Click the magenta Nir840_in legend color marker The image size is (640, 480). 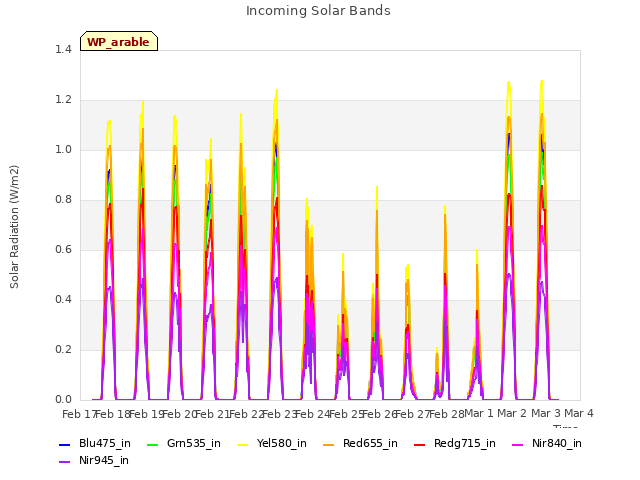pos(518,444)
